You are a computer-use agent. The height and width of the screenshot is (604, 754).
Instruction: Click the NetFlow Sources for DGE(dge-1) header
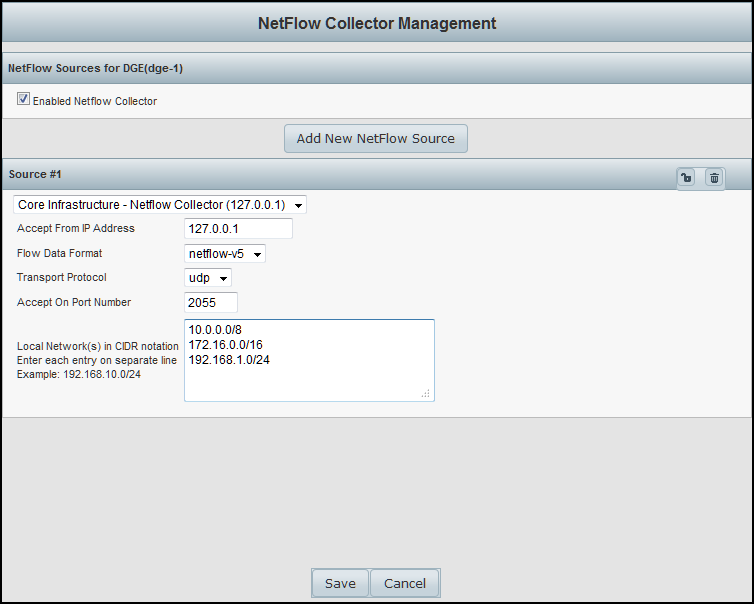coord(95,69)
